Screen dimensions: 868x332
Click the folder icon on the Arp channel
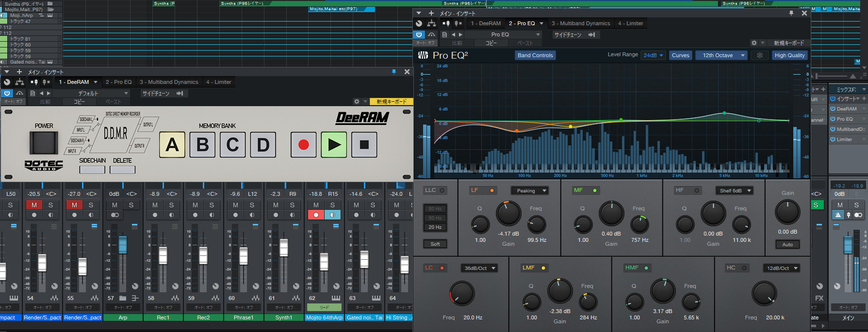[123, 298]
